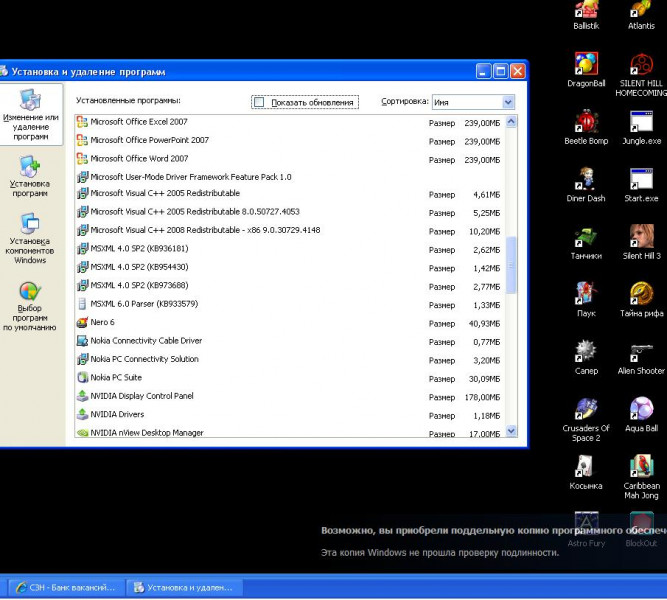Select Microsoft Office Excel 2007 entry
Image resolution: width=667 pixels, height=600 pixels.
[x=289, y=123]
